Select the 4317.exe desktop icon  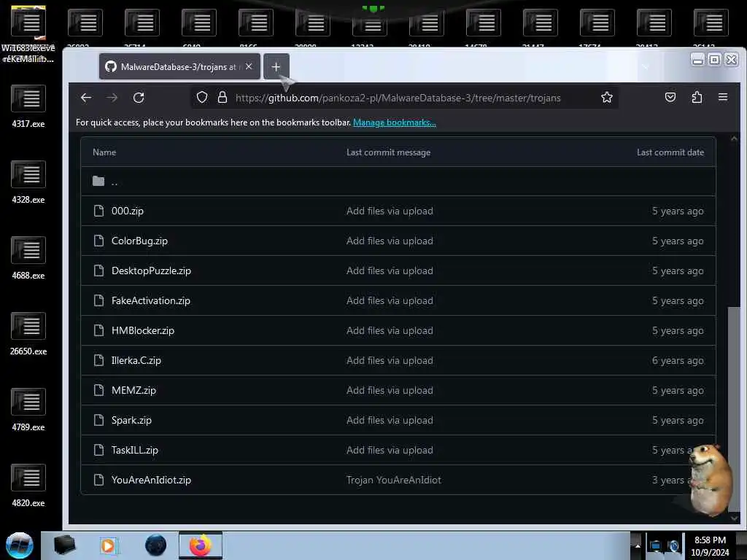(28, 106)
